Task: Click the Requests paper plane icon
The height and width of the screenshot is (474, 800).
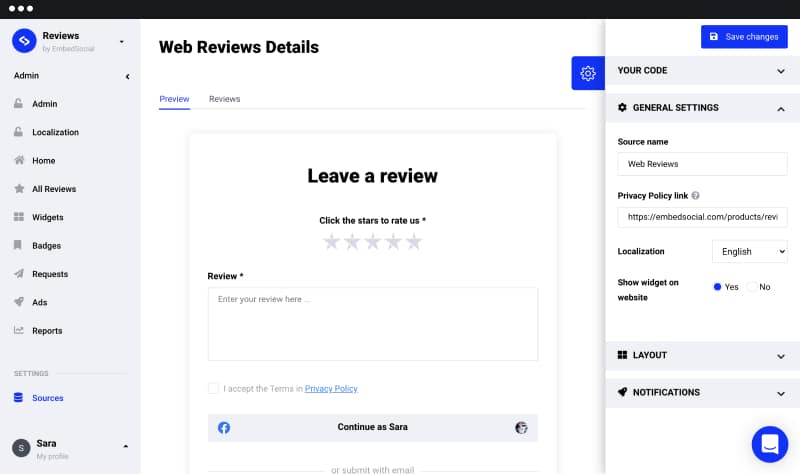Action: click(x=19, y=273)
